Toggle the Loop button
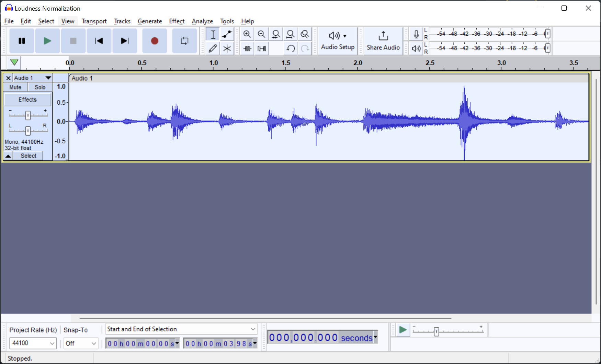The image size is (601, 364). (x=184, y=41)
